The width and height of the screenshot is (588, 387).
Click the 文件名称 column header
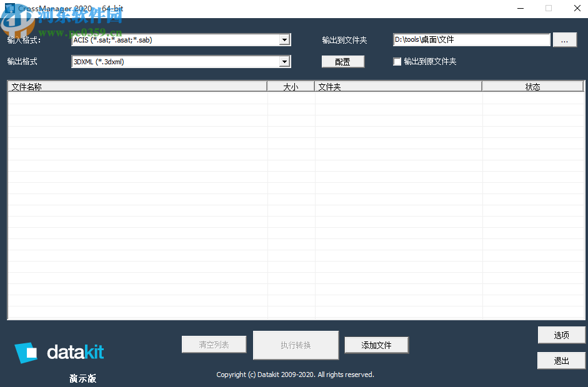[x=137, y=86]
